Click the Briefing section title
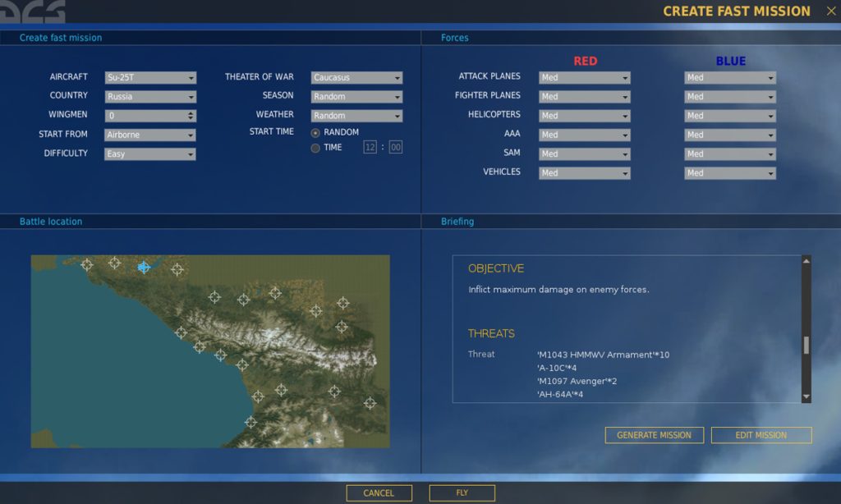 pos(457,222)
